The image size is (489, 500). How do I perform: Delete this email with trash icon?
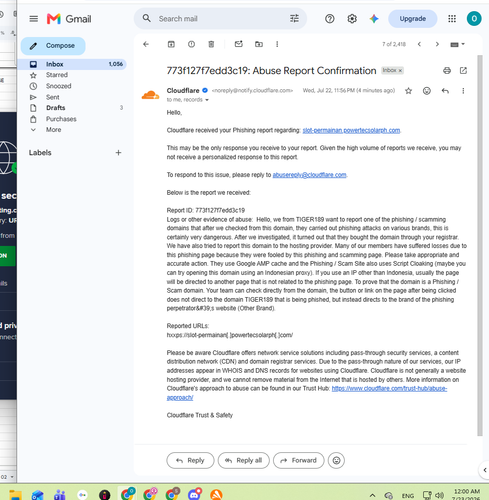point(211,44)
